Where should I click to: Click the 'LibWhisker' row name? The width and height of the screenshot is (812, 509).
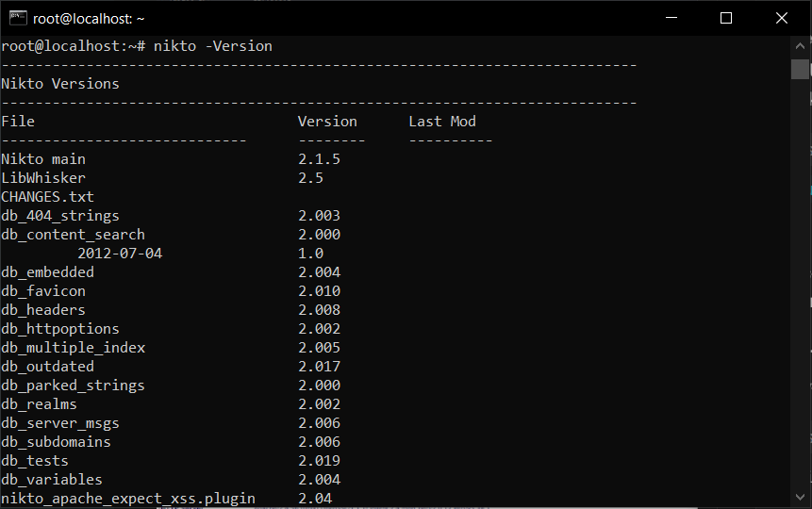(43, 178)
